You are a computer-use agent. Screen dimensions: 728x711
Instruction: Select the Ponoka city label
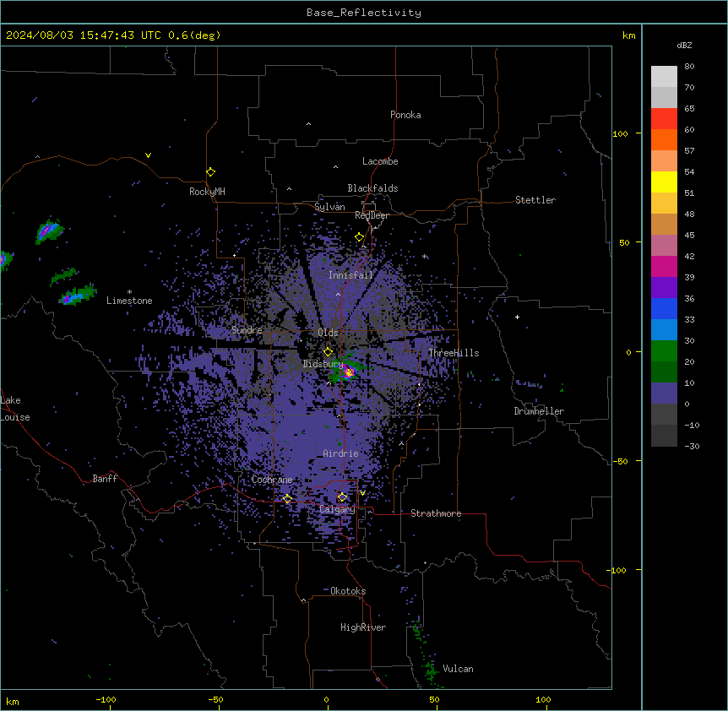point(405,115)
